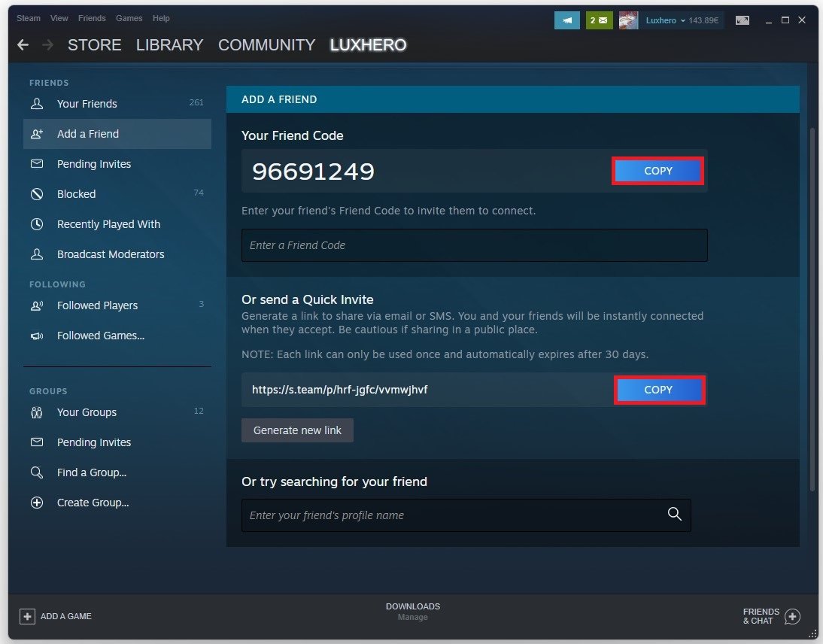Open the Games menu

point(129,18)
